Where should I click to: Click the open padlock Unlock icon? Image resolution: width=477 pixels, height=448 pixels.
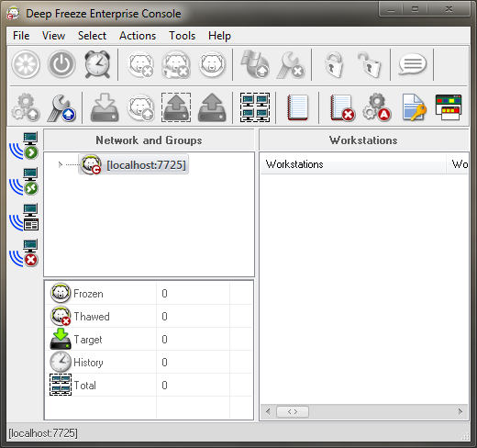point(370,64)
